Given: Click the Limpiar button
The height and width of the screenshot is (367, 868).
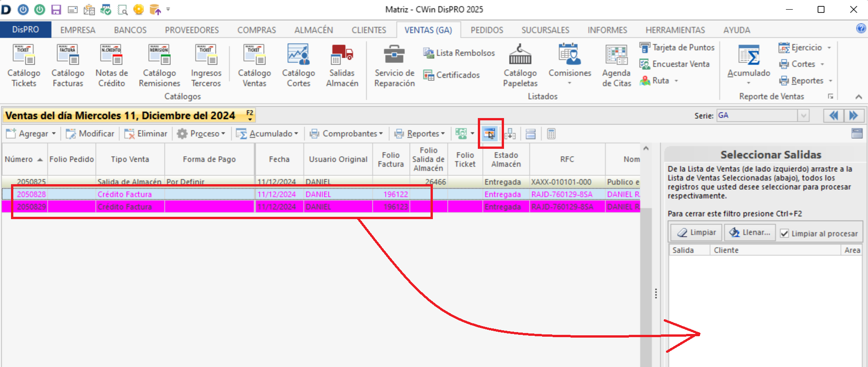Looking at the screenshot, I should pyautogui.click(x=696, y=232).
